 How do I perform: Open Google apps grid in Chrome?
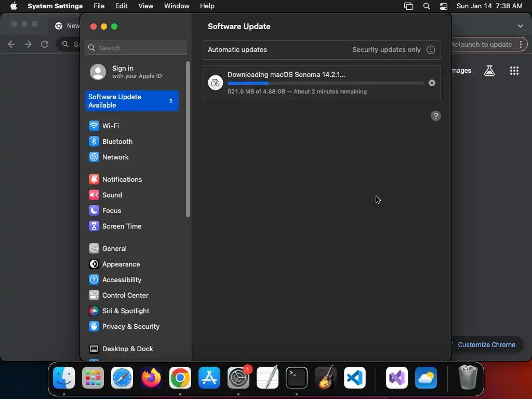[514, 71]
